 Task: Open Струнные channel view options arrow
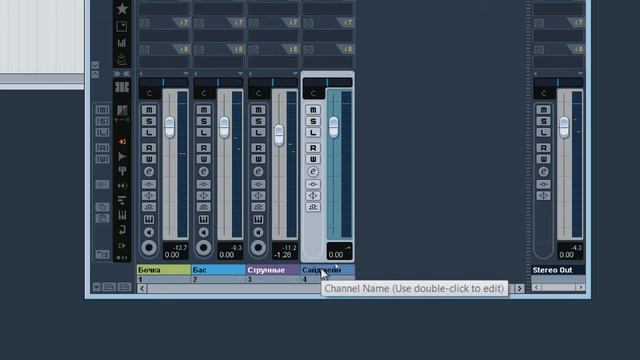pyautogui.click(x=295, y=73)
